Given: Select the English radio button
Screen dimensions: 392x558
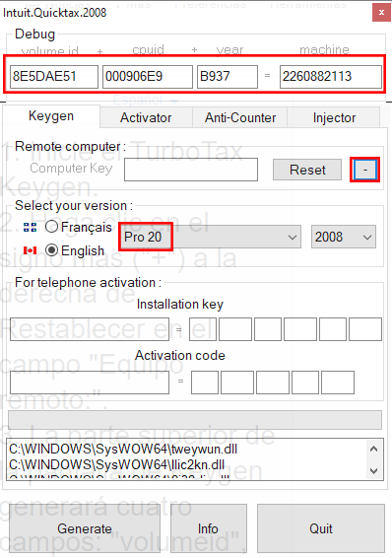Looking at the screenshot, I should (x=52, y=250).
